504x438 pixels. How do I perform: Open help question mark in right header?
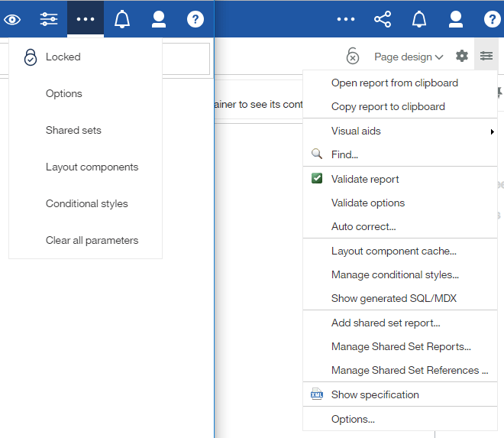(493, 19)
